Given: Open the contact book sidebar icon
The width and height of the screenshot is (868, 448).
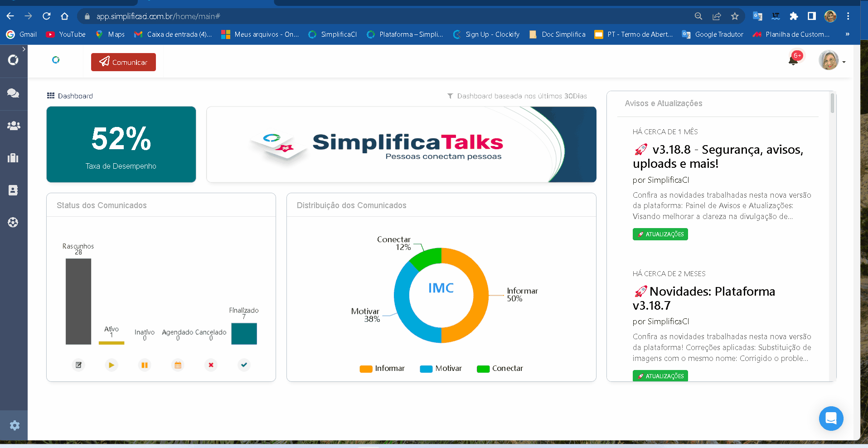Looking at the screenshot, I should (x=13, y=190).
